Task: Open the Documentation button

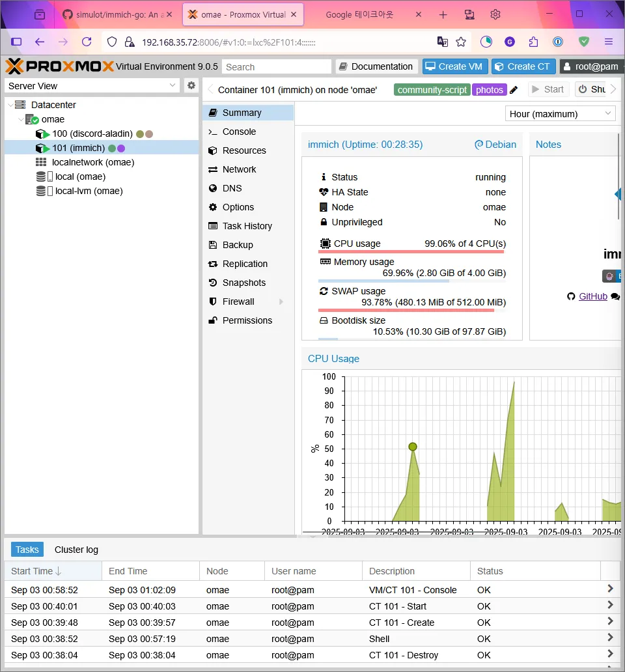Action: 376,66
